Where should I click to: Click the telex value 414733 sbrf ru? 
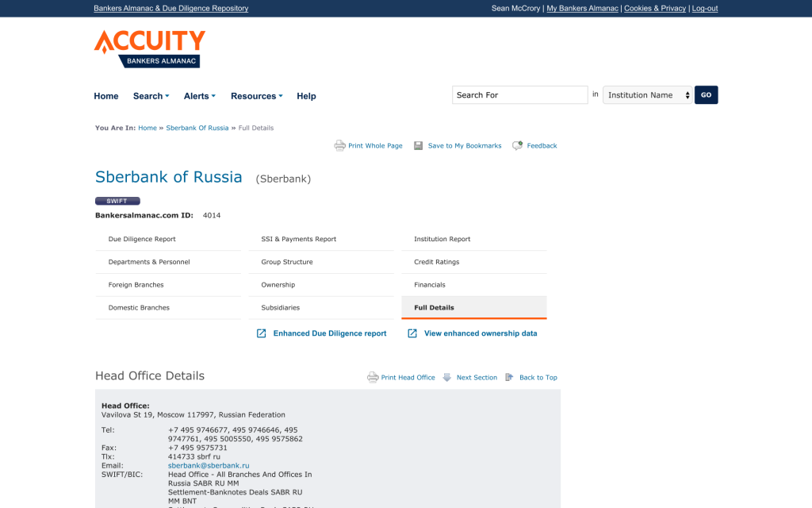tap(194, 456)
